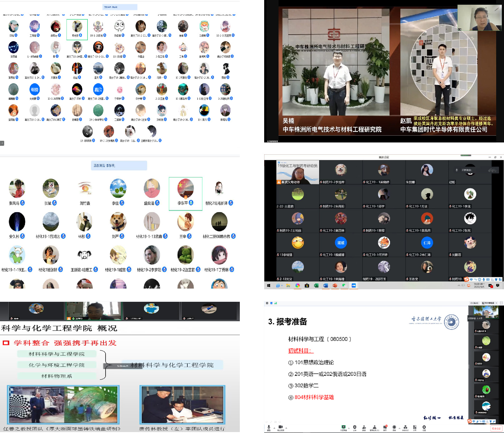Open the invite participants icon
This screenshot has width=504, height=433.
364,427
